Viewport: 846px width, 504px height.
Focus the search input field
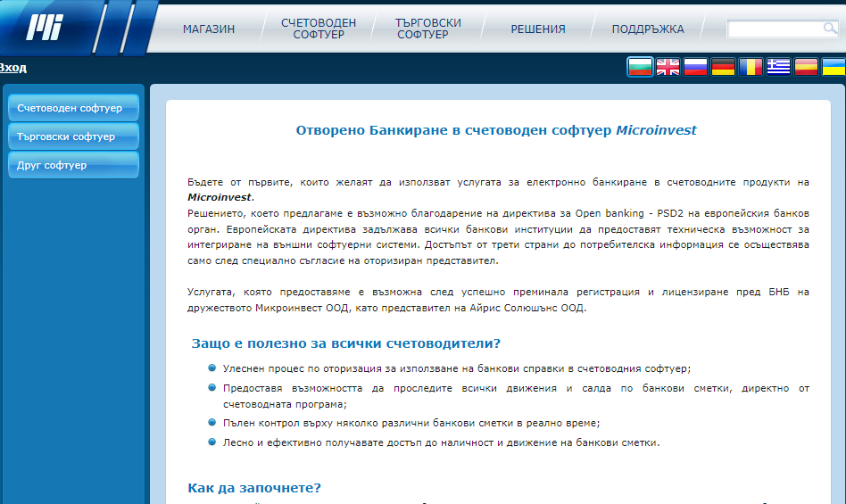point(775,29)
